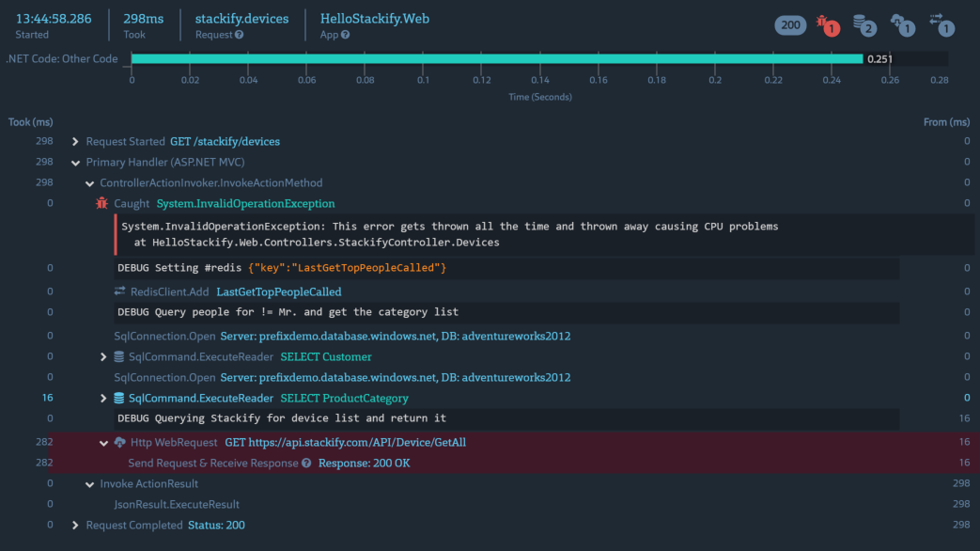Collapse the Http WebRequest row
The image size is (980, 551).
click(103, 443)
